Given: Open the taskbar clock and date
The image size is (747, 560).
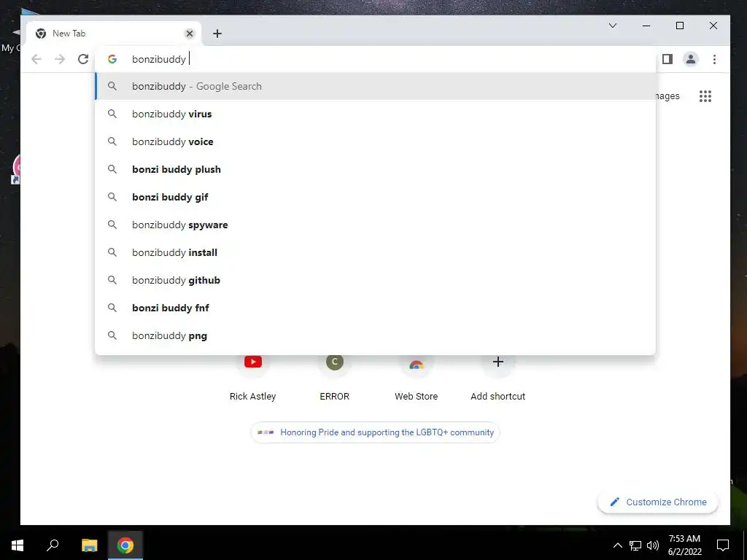Looking at the screenshot, I should [684, 545].
